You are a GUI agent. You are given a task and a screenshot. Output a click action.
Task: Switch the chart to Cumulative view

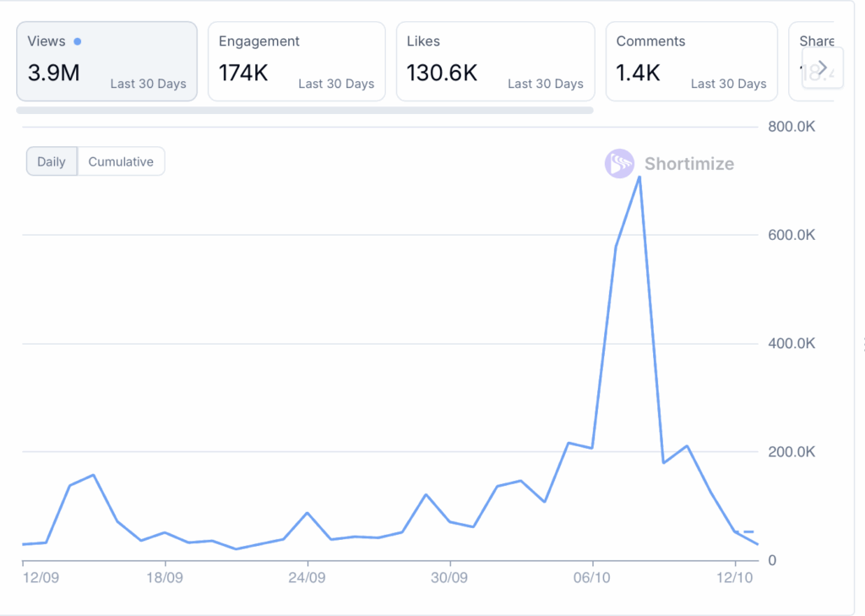(x=121, y=161)
